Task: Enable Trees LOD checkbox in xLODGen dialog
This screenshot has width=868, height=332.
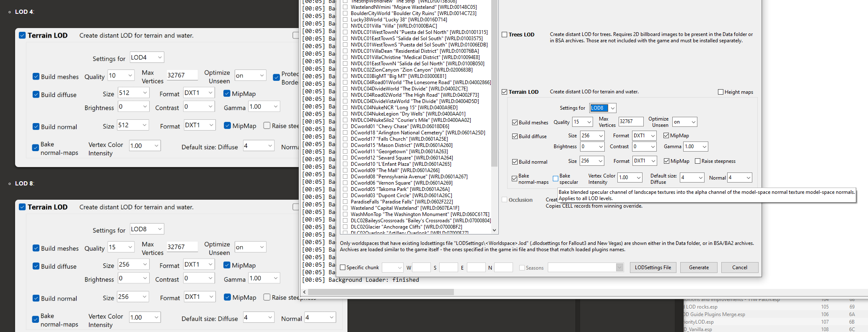Action: point(505,35)
